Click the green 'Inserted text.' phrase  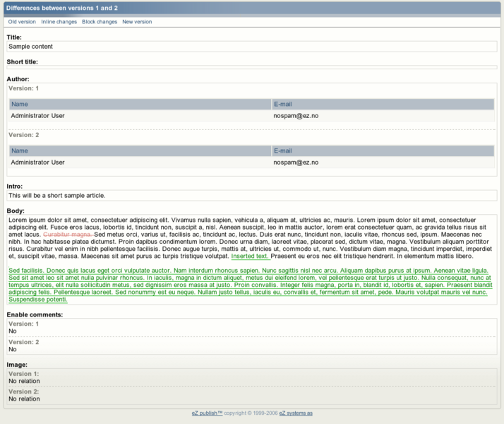click(250, 255)
